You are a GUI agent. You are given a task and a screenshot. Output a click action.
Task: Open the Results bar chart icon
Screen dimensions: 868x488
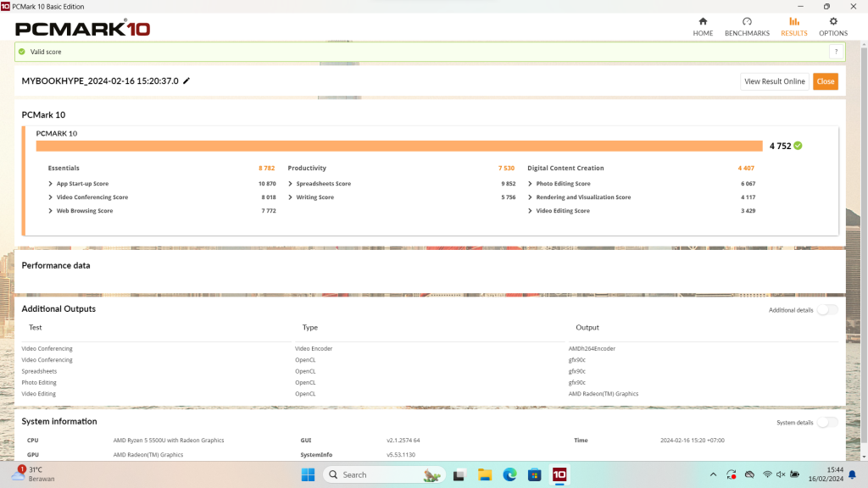point(793,21)
